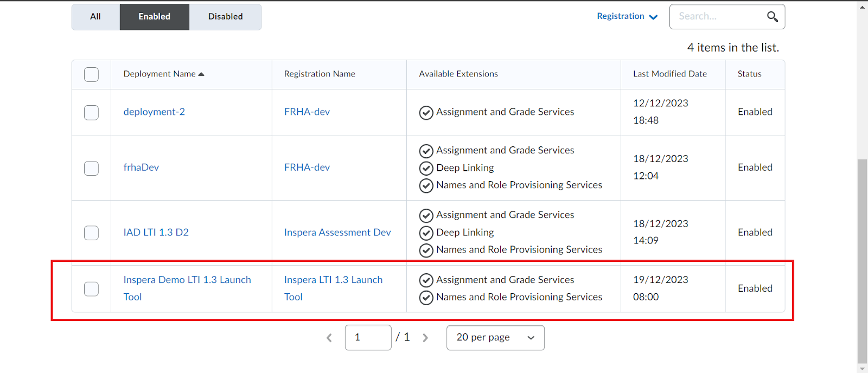Screen dimensions: 868x373
Task: Open the 20 per page dropdown
Action: click(495, 338)
